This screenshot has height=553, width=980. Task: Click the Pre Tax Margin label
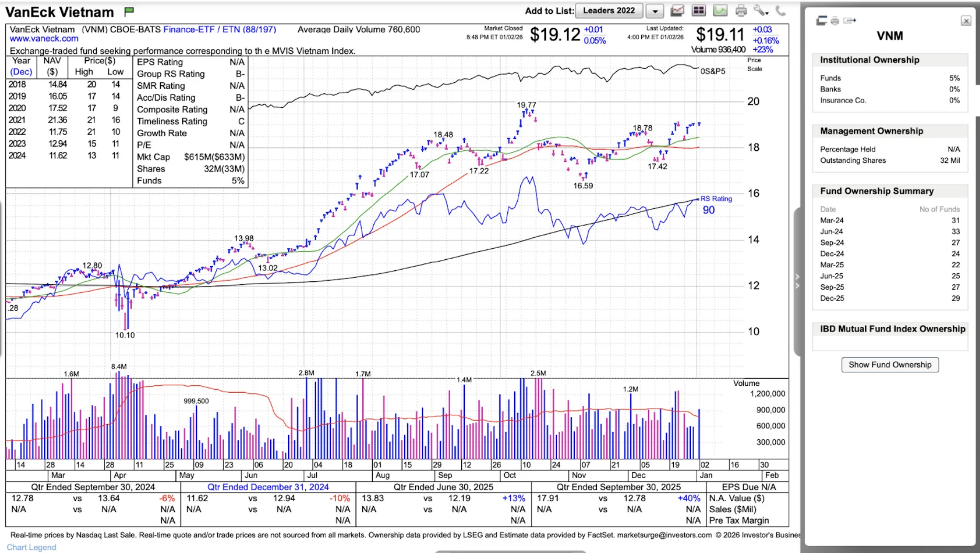tap(739, 521)
